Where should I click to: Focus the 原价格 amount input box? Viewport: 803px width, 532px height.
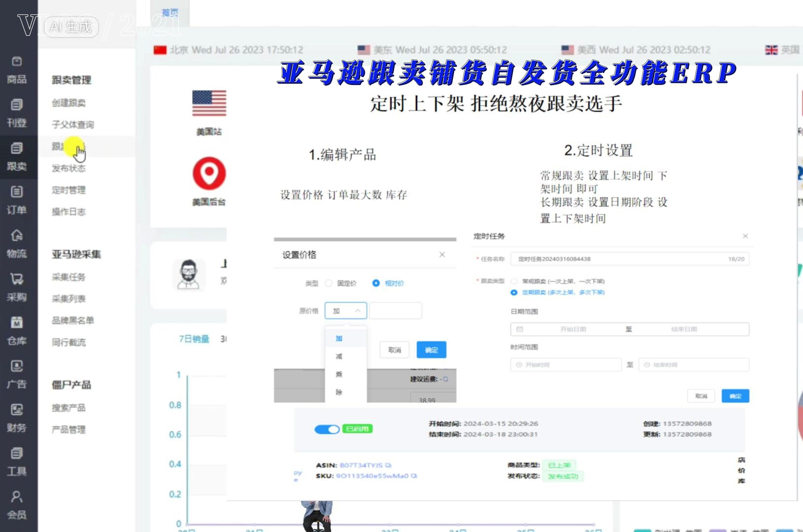396,310
